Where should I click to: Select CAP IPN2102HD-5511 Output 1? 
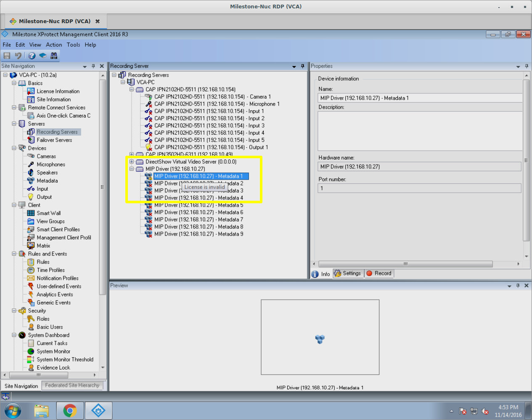(211, 147)
